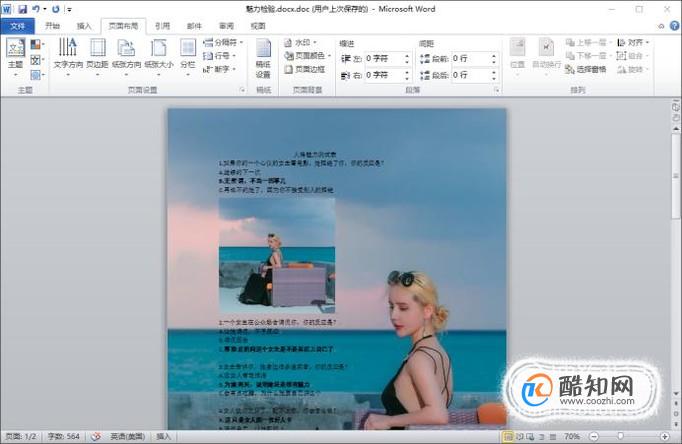
Task: Click language 英语(美国) in status bar
Action: coord(127,436)
